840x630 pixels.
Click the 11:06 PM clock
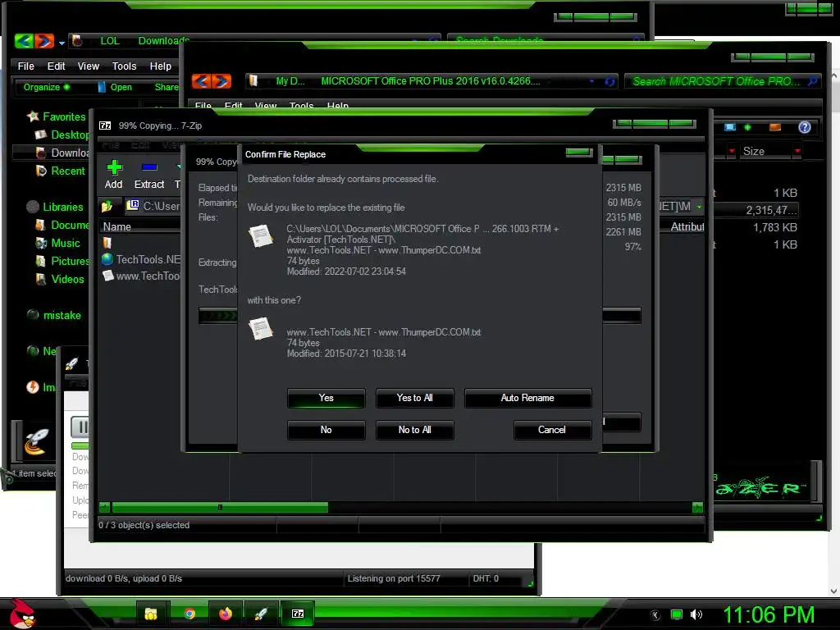point(769,614)
